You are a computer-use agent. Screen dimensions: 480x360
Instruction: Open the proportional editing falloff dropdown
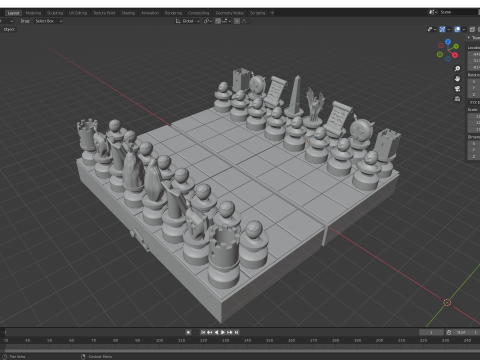coord(245,21)
